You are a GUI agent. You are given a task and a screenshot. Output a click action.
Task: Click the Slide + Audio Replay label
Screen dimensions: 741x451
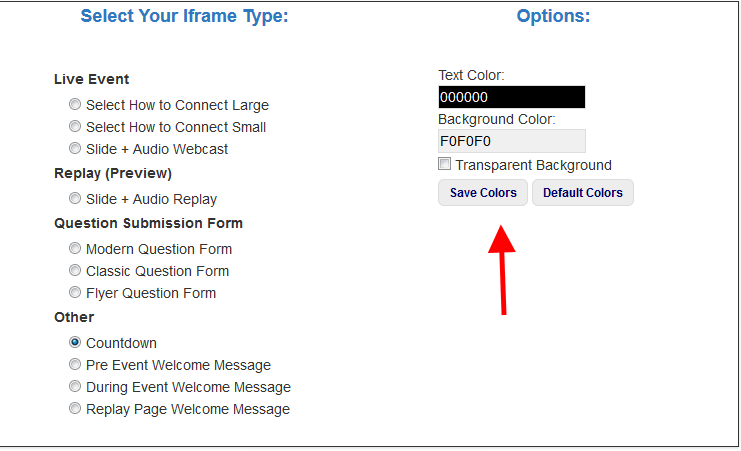[151, 199]
